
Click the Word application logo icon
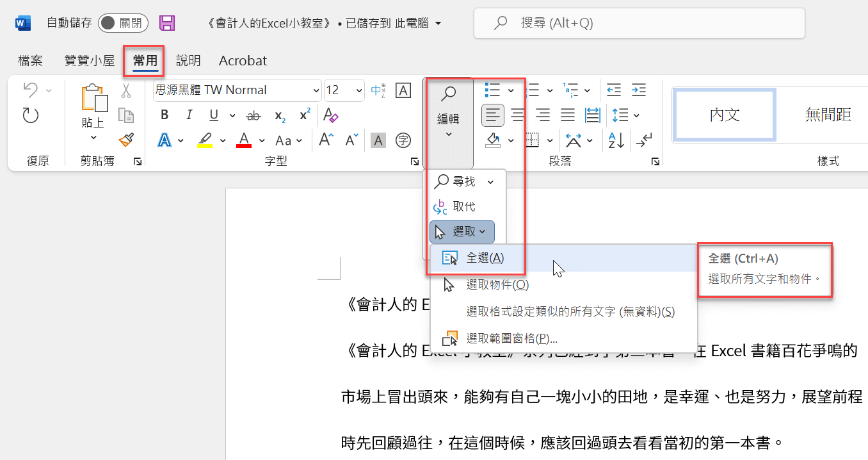click(x=23, y=23)
